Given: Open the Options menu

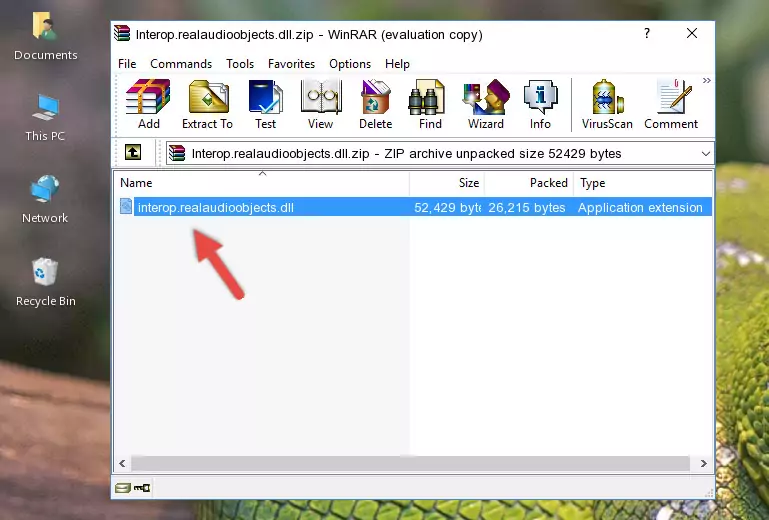Looking at the screenshot, I should (x=350, y=64).
